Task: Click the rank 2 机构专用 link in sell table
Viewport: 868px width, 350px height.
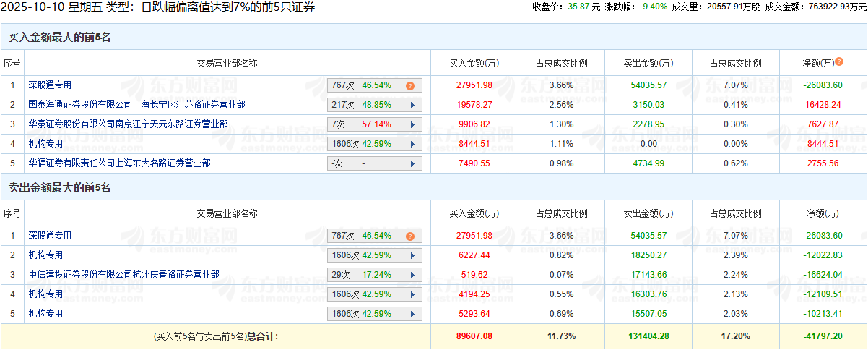Action: 45,255
